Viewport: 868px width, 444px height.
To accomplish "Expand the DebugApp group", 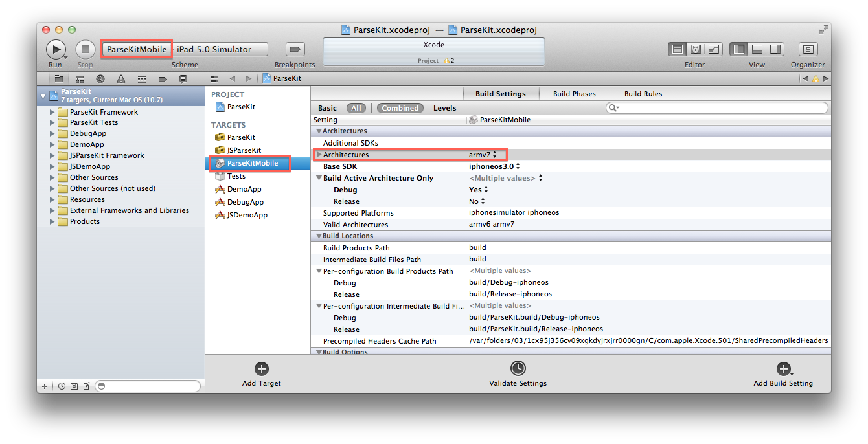I will [x=52, y=134].
